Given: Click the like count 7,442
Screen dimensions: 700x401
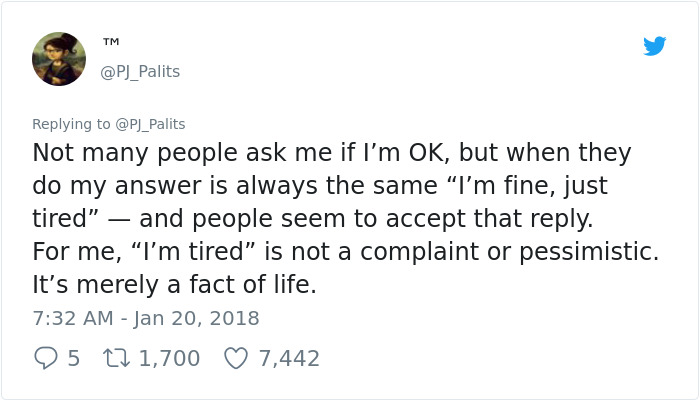Looking at the screenshot, I should 289,357.
